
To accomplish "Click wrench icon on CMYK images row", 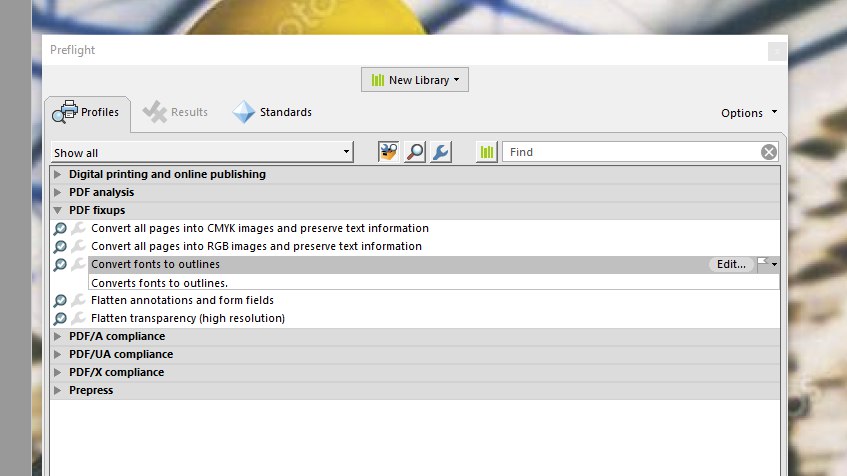I will point(78,229).
